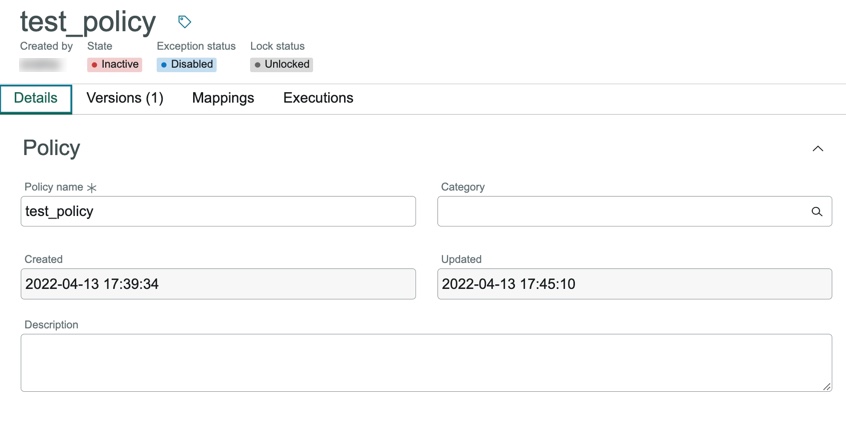This screenshot has height=426, width=846.
Task: Click the Category lookup search icon
Action: [x=817, y=212]
